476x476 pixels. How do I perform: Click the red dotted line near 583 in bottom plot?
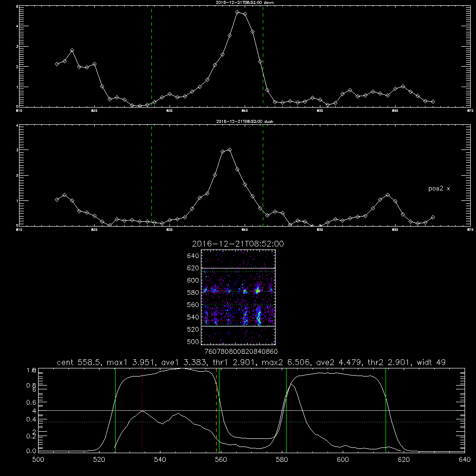pos(291,410)
